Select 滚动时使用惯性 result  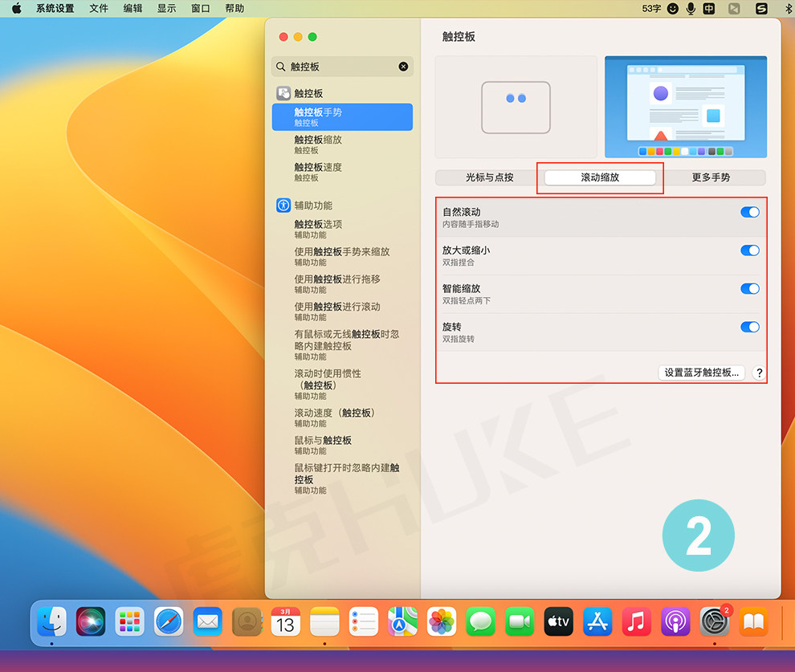342,384
